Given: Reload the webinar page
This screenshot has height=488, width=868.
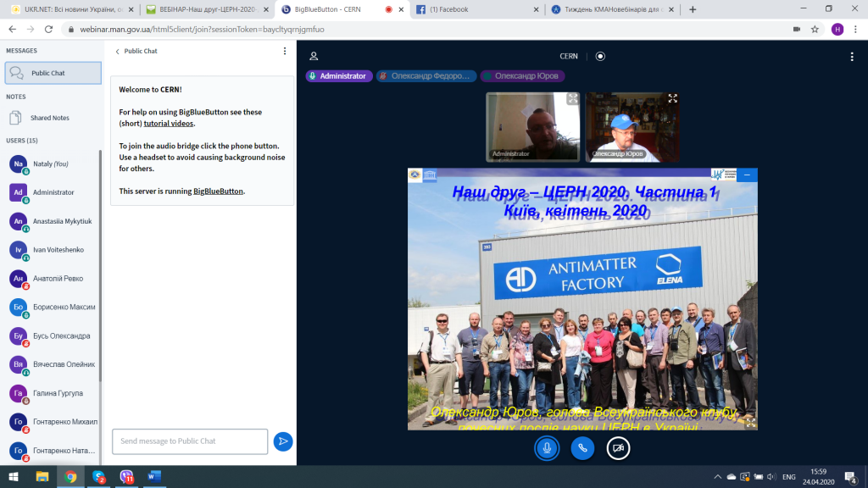Looking at the screenshot, I should click(48, 30).
